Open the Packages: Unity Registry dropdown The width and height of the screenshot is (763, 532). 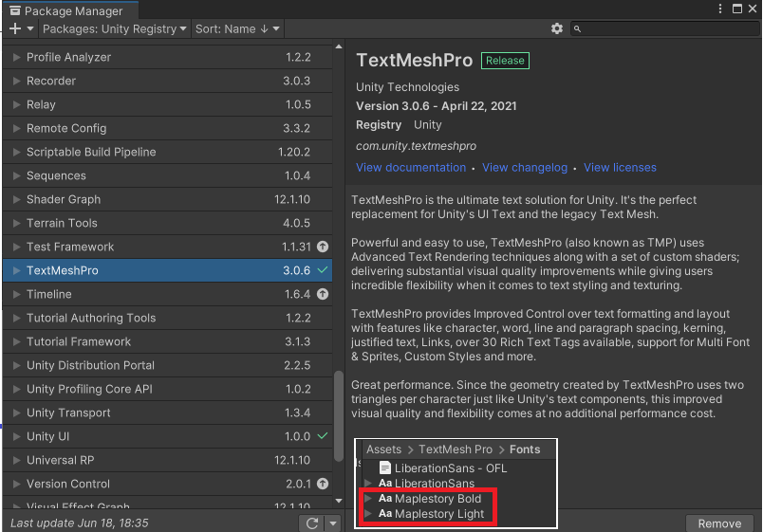114,28
